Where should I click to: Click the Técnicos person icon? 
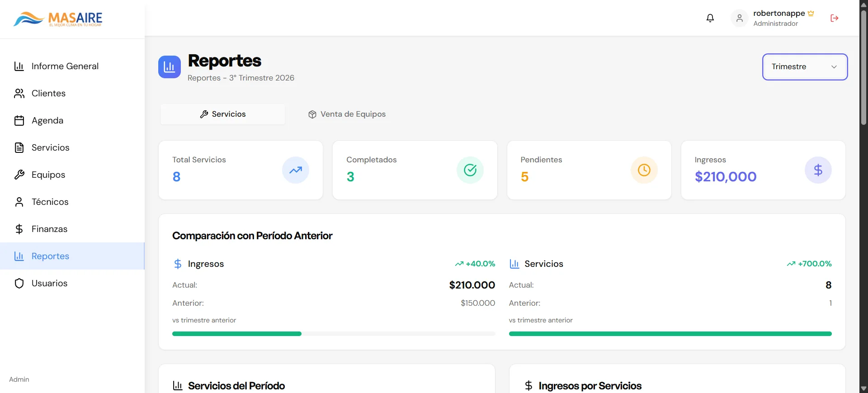(19, 202)
